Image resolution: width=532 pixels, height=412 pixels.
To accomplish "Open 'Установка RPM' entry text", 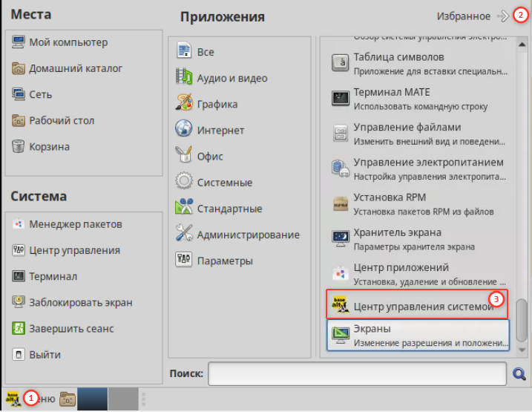I will coord(390,197).
